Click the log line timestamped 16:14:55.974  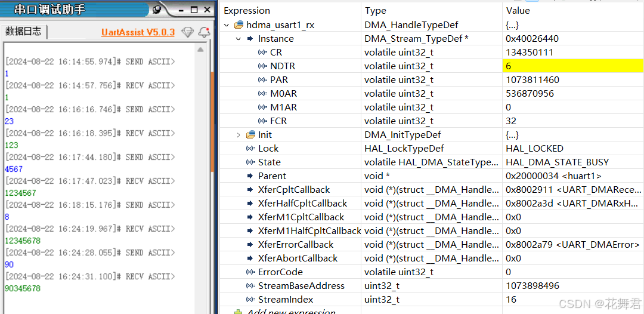point(90,61)
